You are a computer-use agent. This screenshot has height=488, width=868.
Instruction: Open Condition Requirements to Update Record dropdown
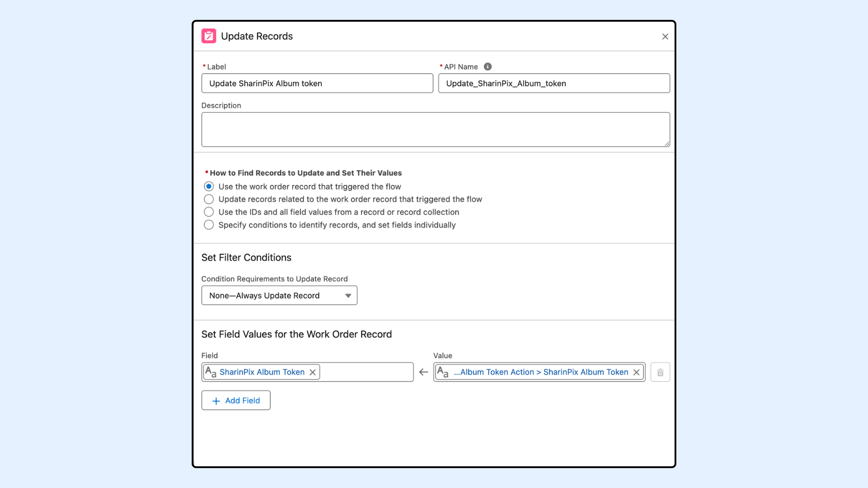point(279,296)
